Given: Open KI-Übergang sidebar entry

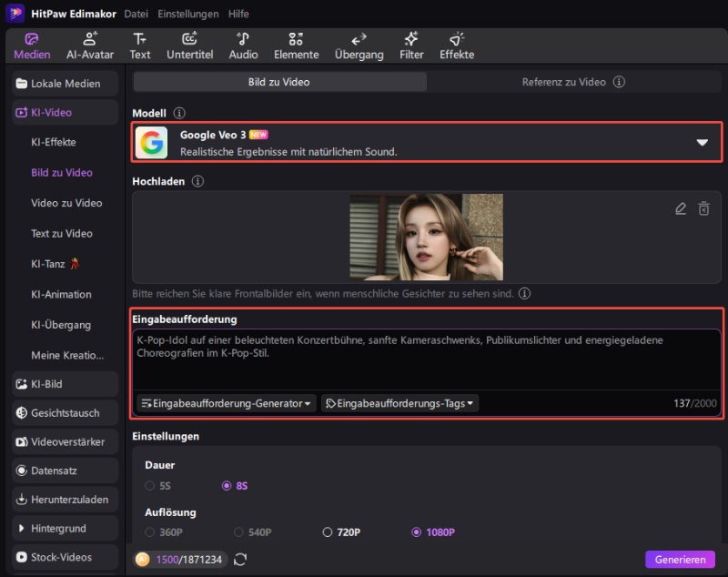Looking at the screenshot, I should click(x=61, y=325).
